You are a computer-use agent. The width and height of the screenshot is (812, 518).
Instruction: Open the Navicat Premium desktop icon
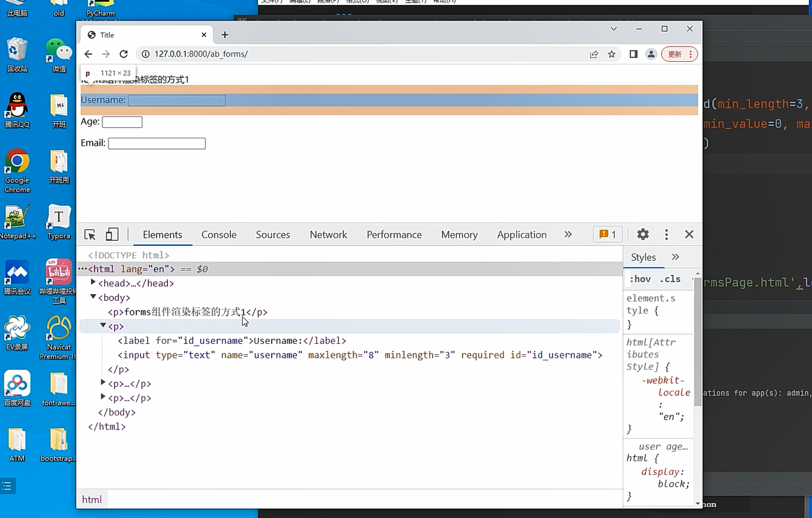(x=59, y=338)
